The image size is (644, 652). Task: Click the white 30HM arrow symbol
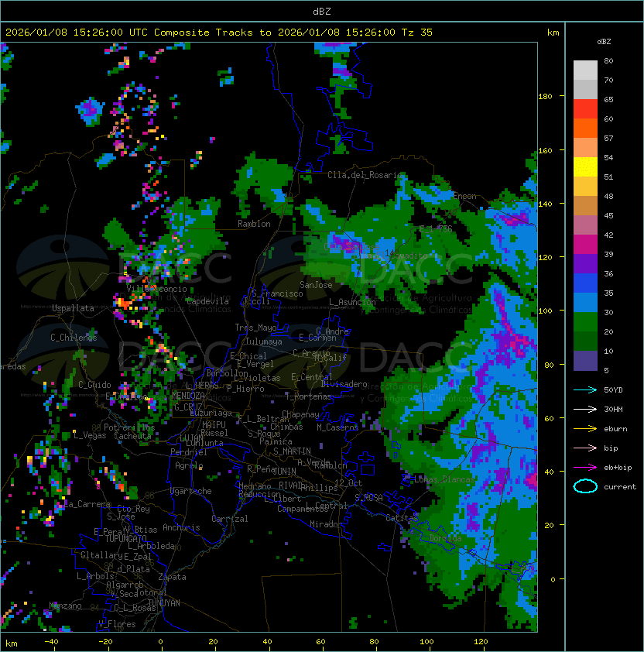click(585, 409)
